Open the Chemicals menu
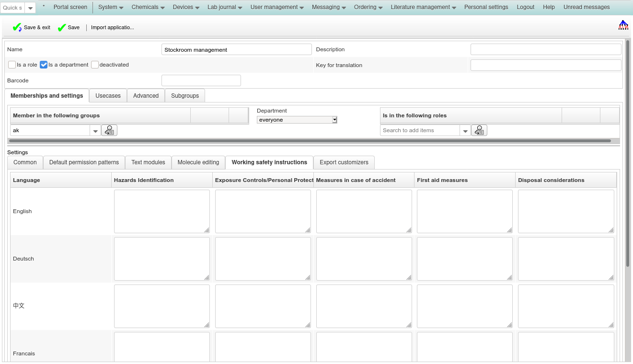Screen dimensions: 633x364 148,7
